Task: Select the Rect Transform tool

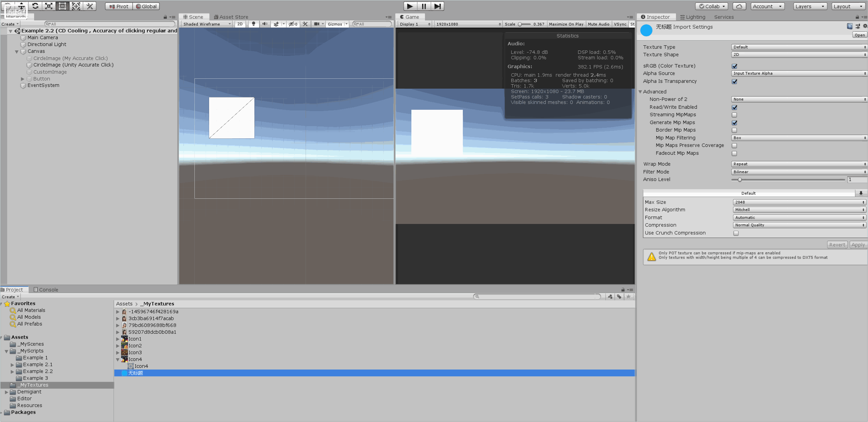Action: 62,6
